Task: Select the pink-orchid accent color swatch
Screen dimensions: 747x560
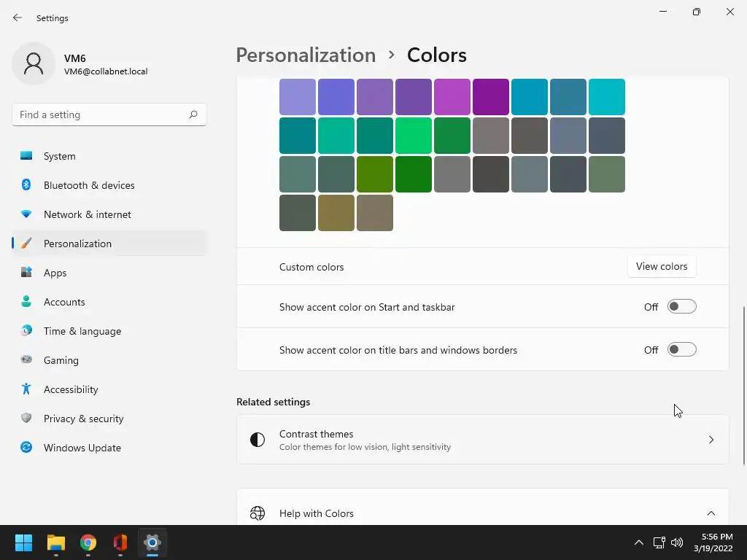Action: [452, 97]
